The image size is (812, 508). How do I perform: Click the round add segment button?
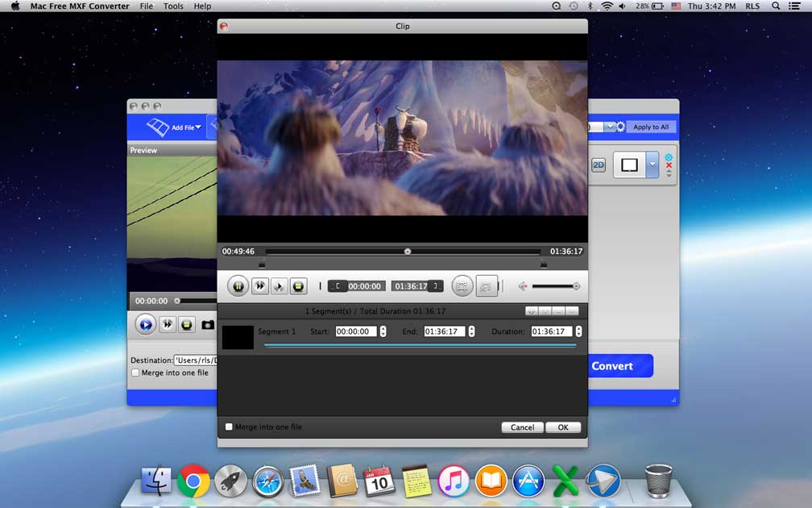[462, 286]
